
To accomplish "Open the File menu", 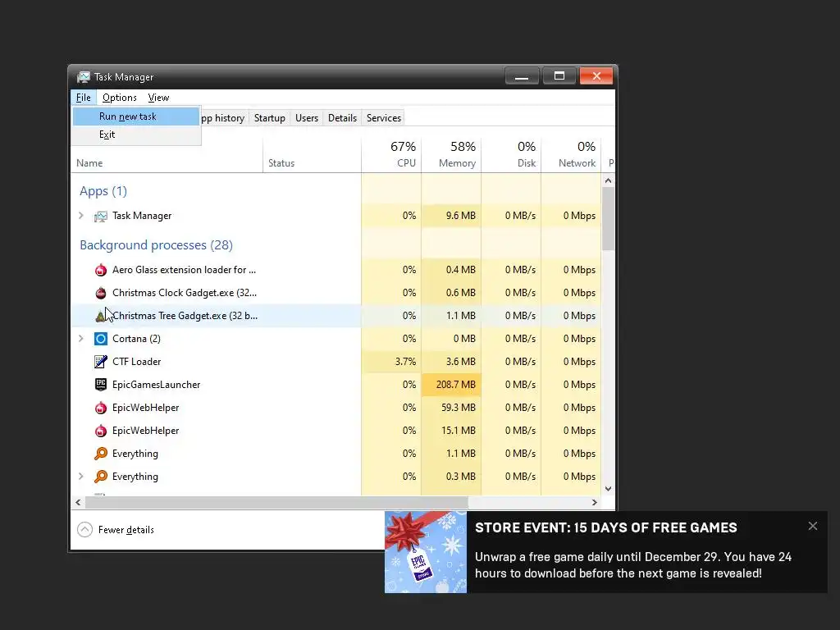I will coord(83,98).
